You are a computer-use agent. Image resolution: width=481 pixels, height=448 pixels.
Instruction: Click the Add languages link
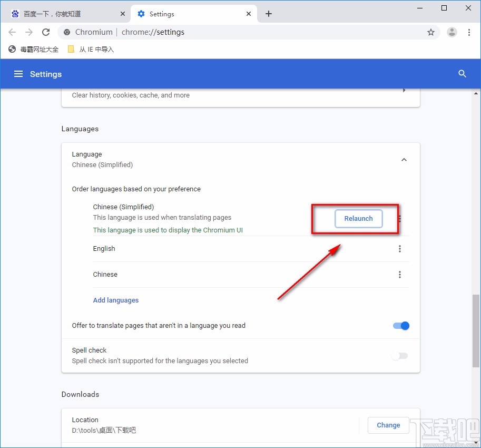click(116, 300)
